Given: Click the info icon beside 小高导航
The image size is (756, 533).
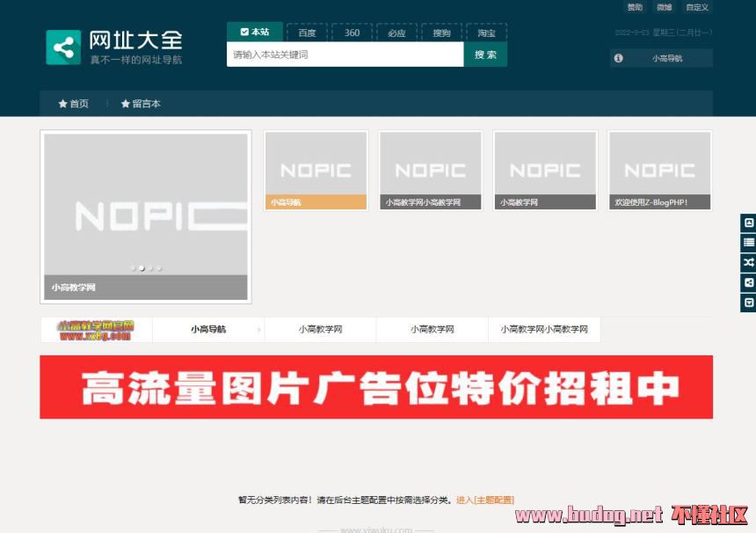Looking at the screenshot, I should click(x=618, y=58).
